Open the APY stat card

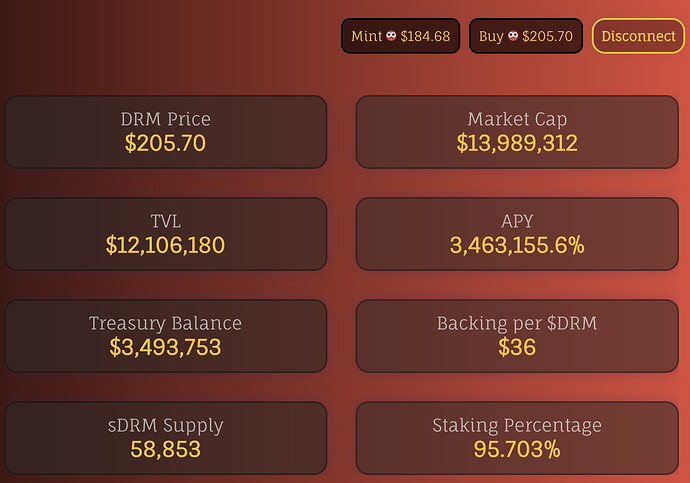pyautogui.click(x=517, y=234)
